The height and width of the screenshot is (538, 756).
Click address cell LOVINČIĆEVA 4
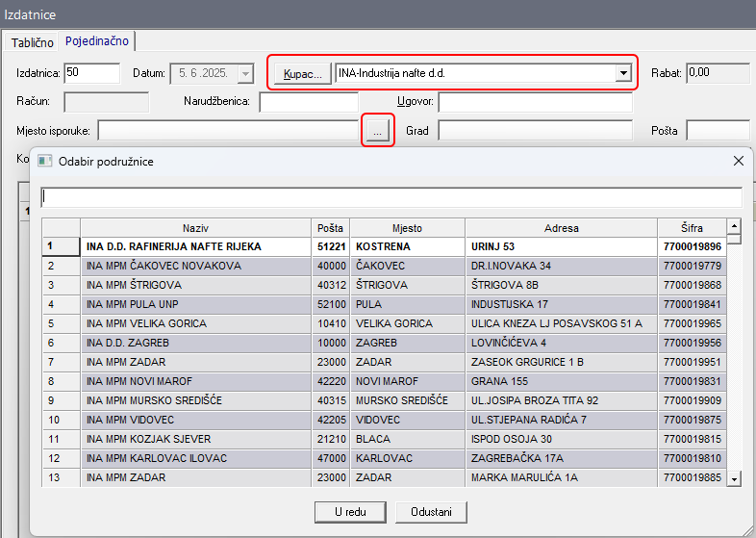coord(562,343)
